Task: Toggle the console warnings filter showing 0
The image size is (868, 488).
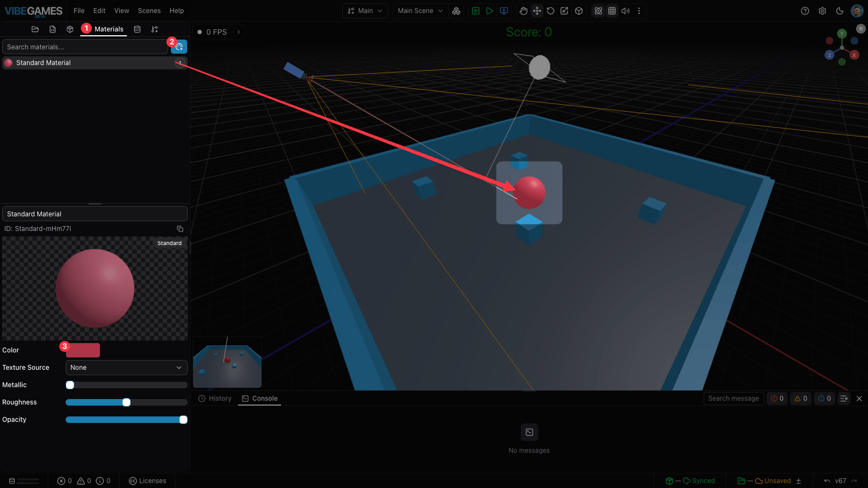Action: pyautogui.click(x=801, y=399)
